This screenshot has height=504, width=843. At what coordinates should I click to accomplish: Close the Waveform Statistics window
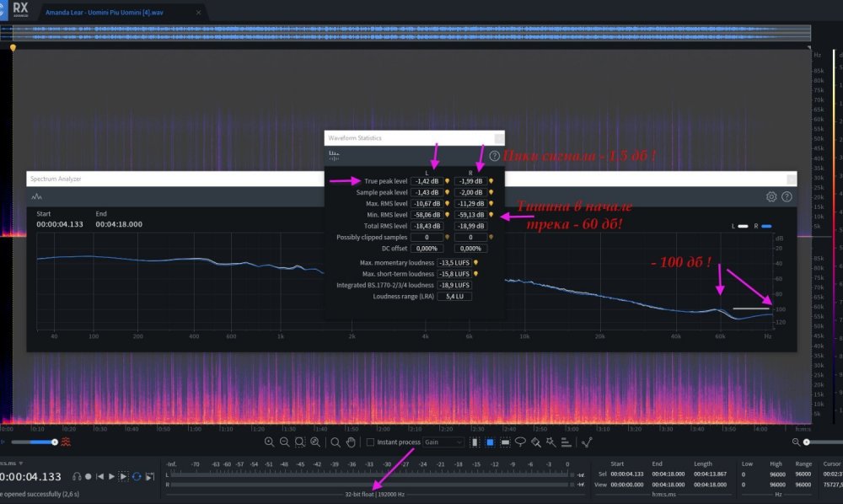click(x=499, y=137)
